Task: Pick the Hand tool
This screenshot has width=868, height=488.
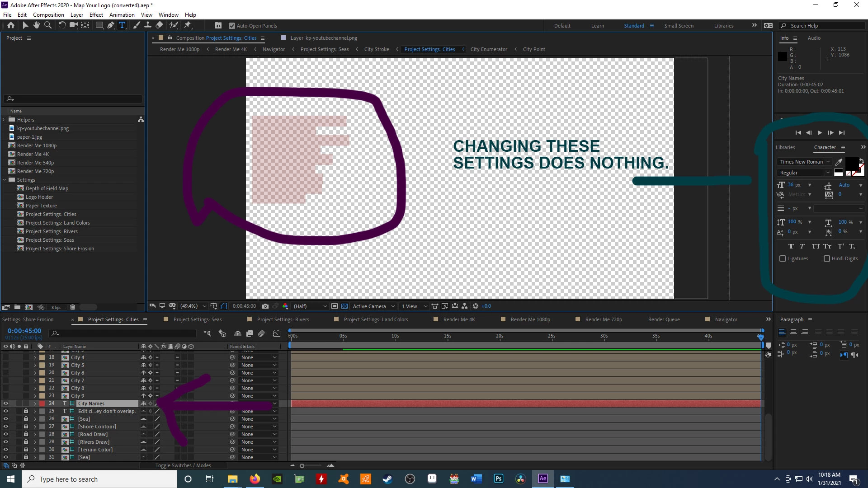Action: [37, 25]
